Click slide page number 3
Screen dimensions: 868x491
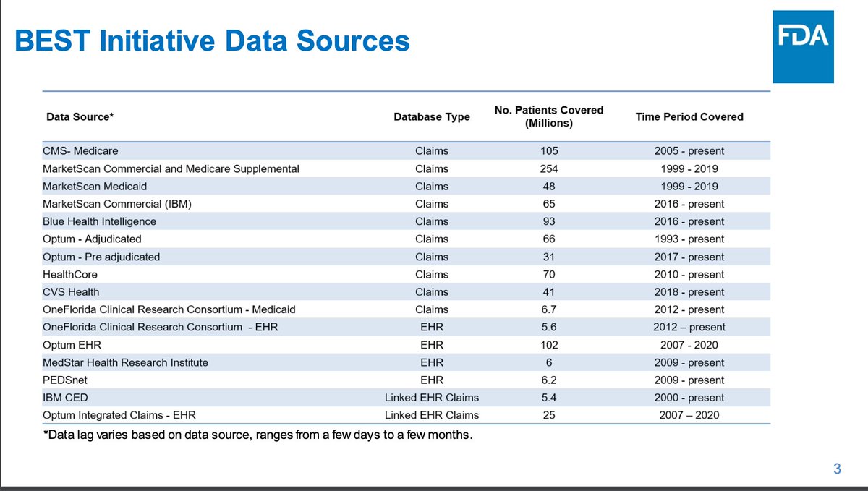tap(837, 469)
